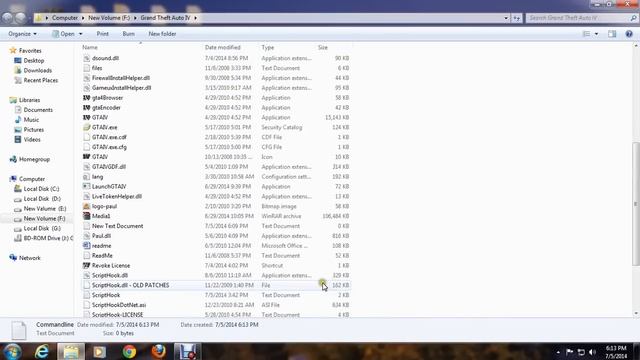Open the Action Center flag tray icon

point(570,352)
